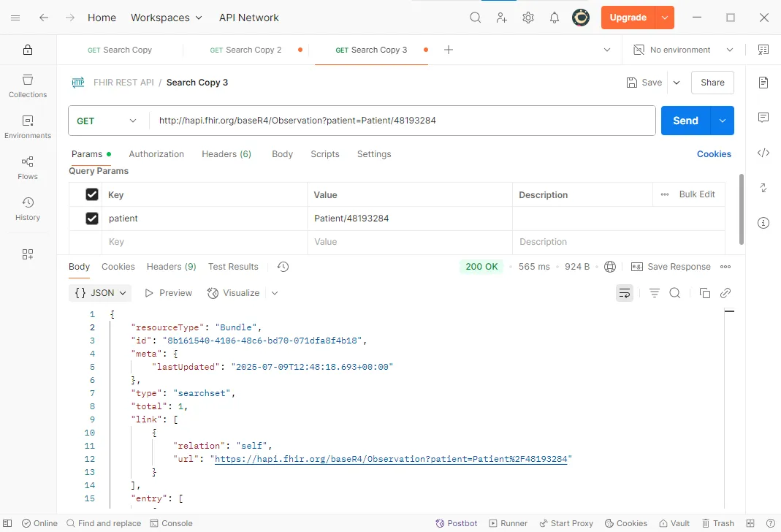Open Send options dropdown arrow
This screenshot has height=532, width=781.
click(x=723, y=121)
